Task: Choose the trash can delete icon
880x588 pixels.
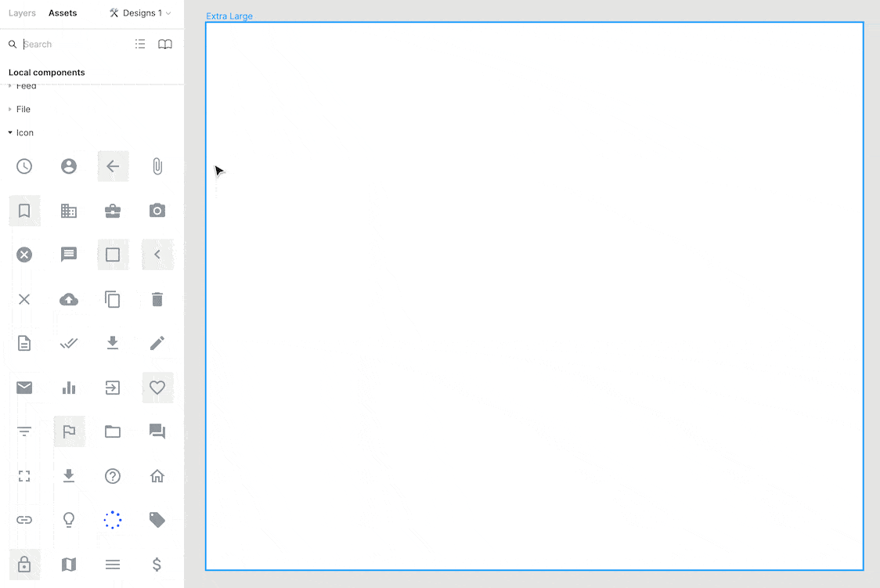Action: (x=157, y=299)
